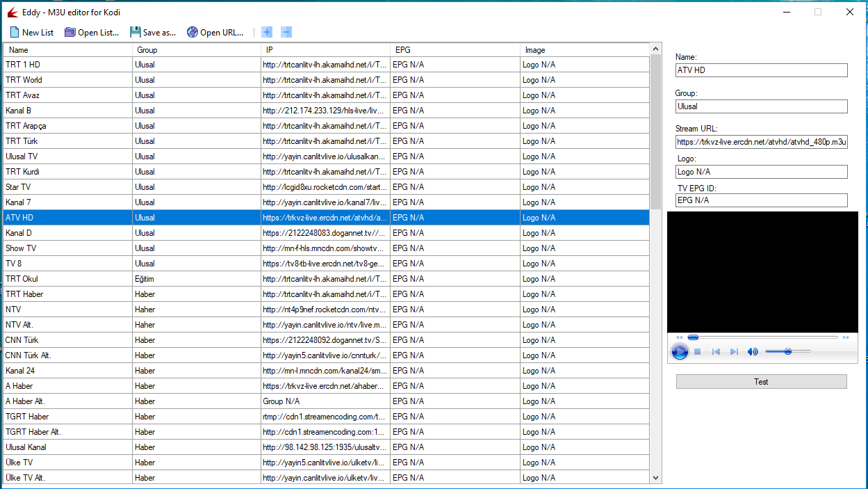
Task: Click the Save as floppy disk icon
Action: point(136,32)
